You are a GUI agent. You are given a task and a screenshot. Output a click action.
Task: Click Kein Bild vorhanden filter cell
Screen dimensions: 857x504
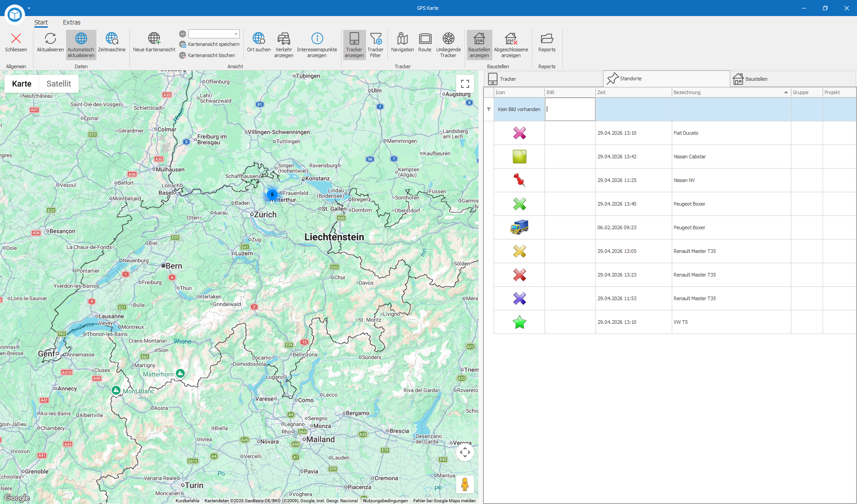(x=519, y=109)
